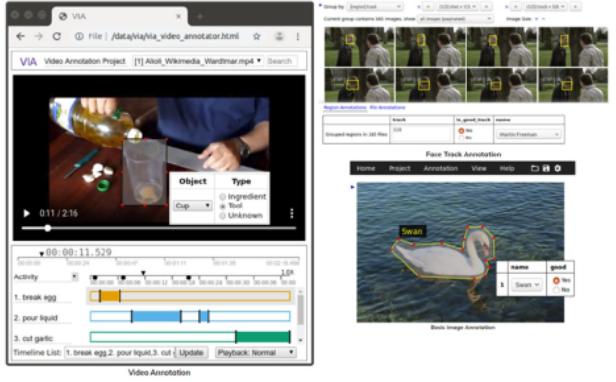Open the all images (paginated) dropdown
This screenshot has width=616, height=382.
tap(455, 19)
